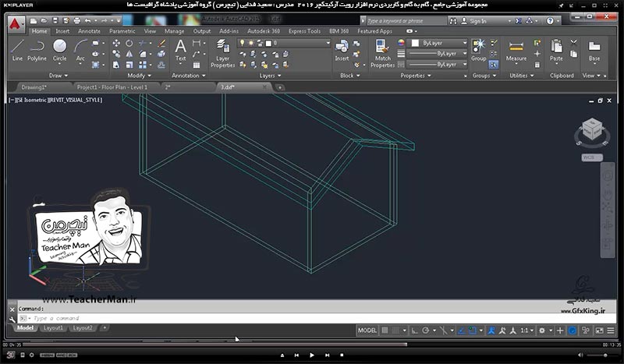Click the Table icon in Annotation panel

pos(197,65)
